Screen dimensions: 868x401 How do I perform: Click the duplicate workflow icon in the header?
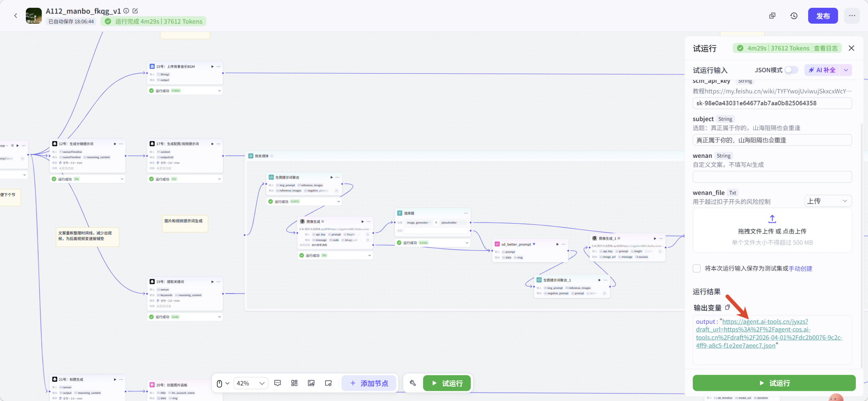[x=772, y=16]
